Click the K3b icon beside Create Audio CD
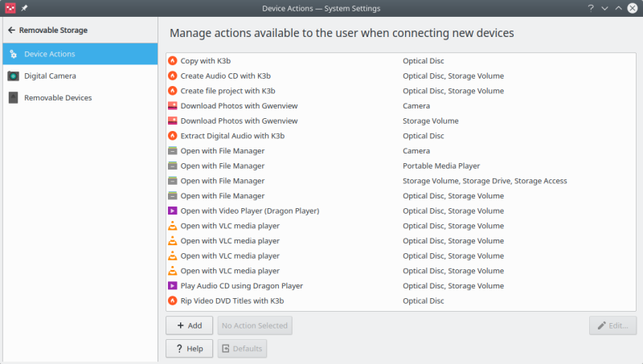This screenshot has width=643, height=364. pos(172,76)
